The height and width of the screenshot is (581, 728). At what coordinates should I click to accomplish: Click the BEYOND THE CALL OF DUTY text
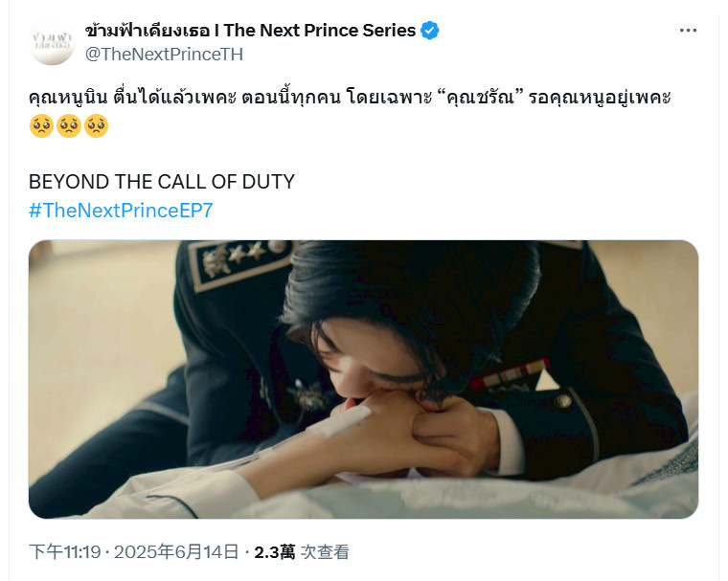pyautogui.click(x=162, y=182)
